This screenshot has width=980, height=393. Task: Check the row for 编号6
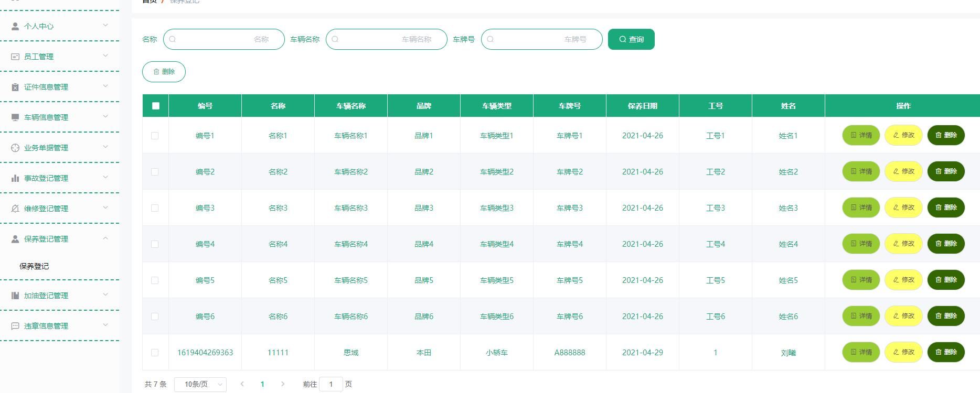[155, 316]
